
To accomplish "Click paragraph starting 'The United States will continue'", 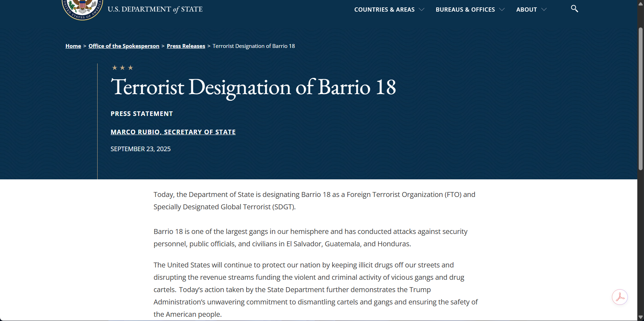I will [x=316, y=289].
